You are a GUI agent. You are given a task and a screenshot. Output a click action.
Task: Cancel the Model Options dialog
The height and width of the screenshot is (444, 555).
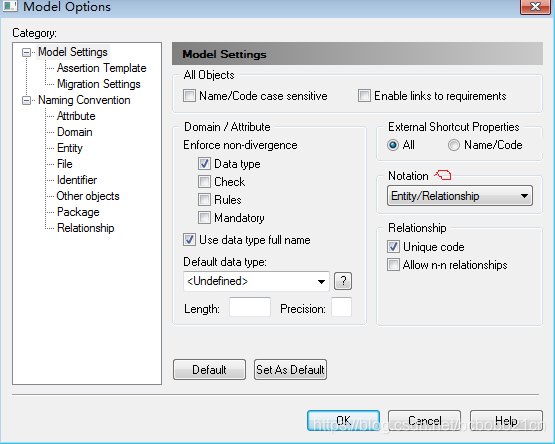point(424,421)
